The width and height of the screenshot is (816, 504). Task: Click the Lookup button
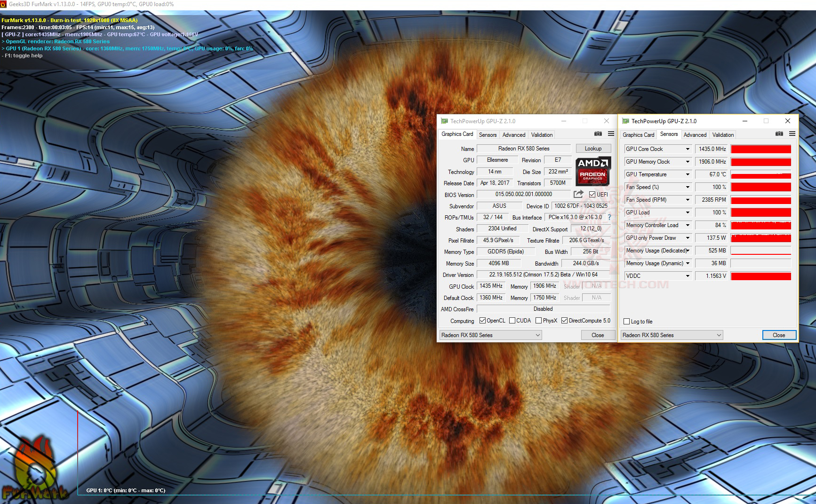[x=593, y=148]
